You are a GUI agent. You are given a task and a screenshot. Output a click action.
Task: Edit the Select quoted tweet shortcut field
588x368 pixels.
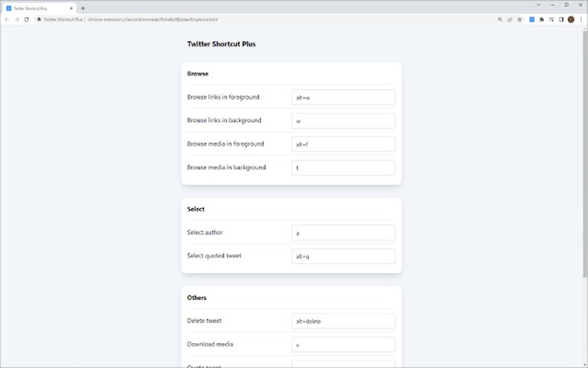(x=343, y=256)
